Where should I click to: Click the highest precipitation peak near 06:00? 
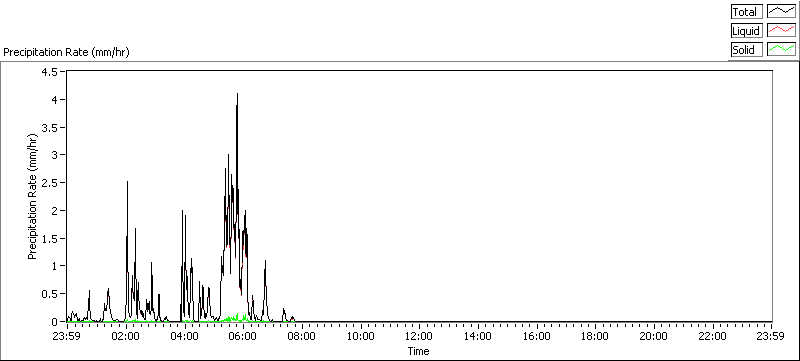(x=237, y=94)
